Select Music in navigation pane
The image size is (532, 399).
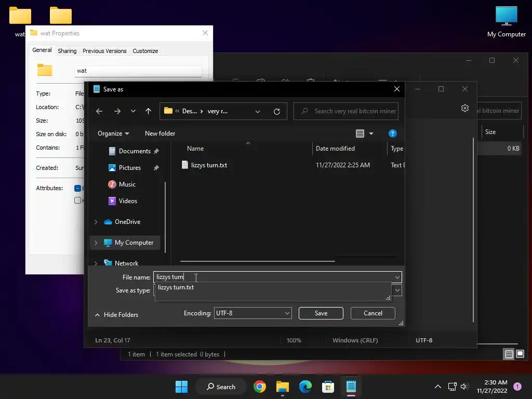127,184
